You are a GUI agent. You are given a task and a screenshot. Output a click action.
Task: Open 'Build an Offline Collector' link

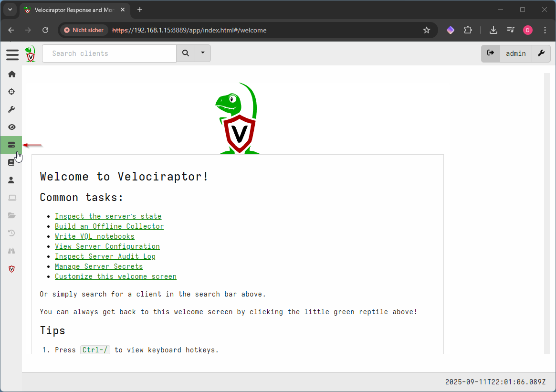click(x=109, y=226)
